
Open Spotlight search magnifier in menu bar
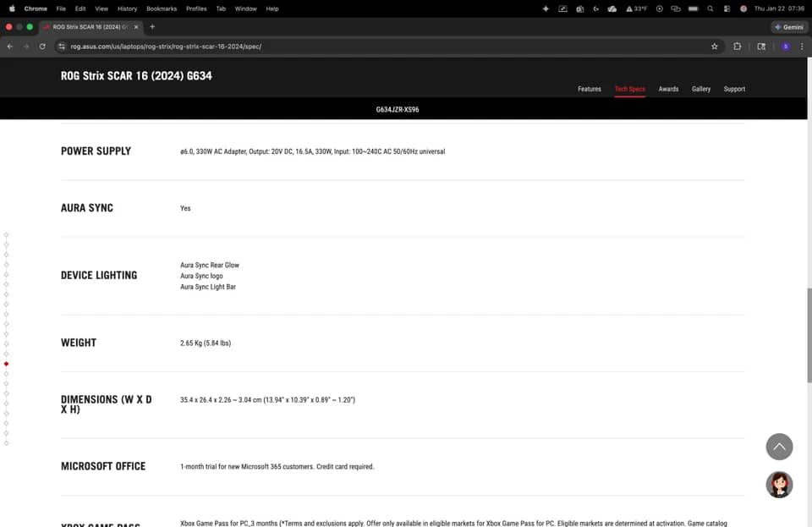tap(710, 8)
